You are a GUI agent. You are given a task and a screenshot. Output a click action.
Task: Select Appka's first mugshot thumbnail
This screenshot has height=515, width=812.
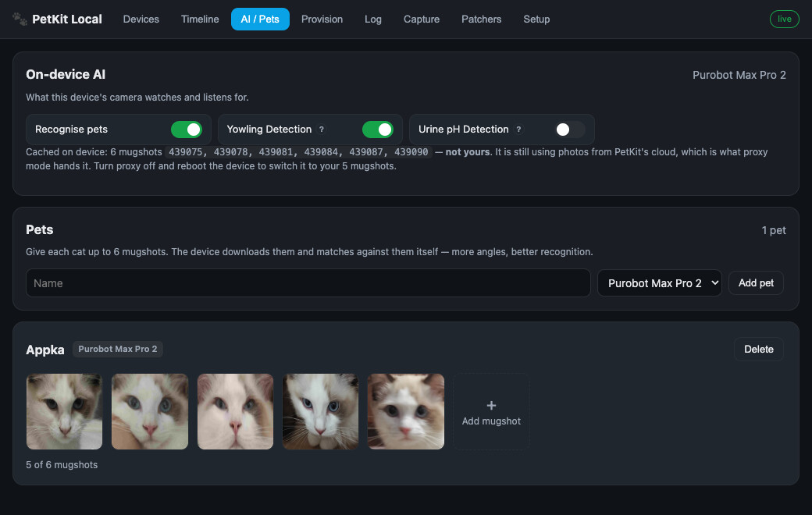pyautogui.click(x=64, y=411)
